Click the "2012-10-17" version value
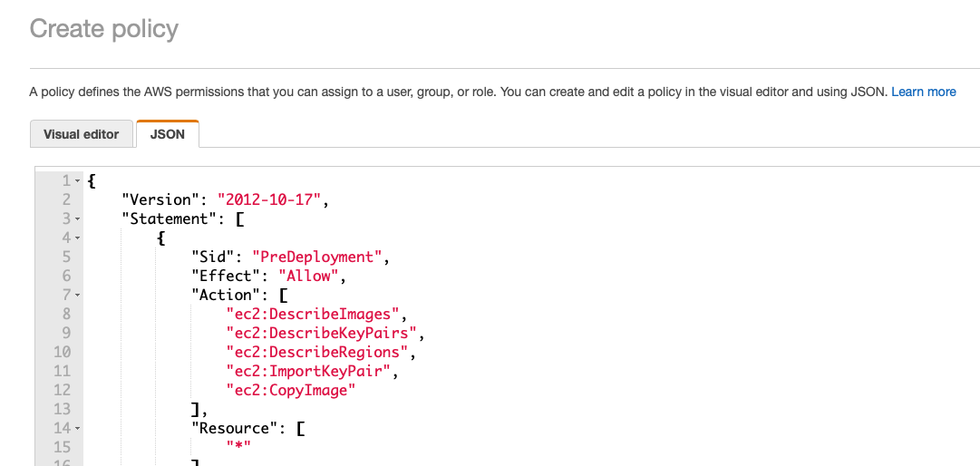This screenshot has height=466, width=980. pos(268,199)
